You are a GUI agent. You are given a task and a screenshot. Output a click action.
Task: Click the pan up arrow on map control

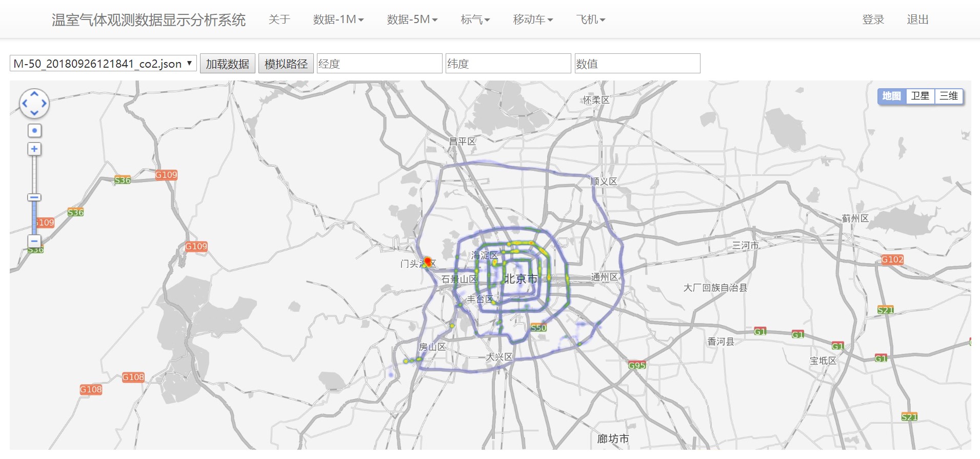pyautogui.click(x=34, y=94)
